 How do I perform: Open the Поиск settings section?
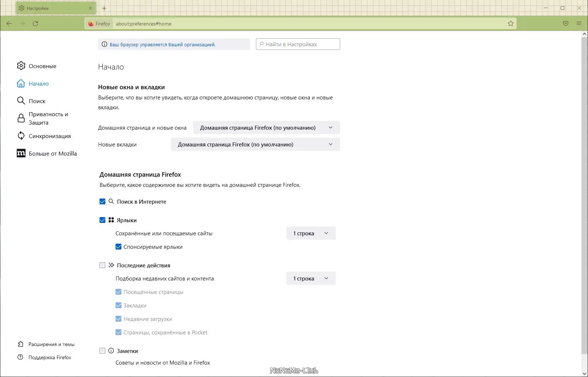tap(37, 101)
